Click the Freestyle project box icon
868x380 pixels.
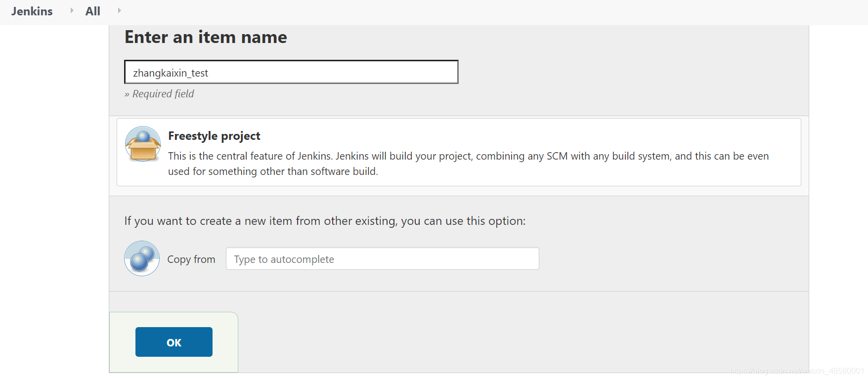(143, 144)
